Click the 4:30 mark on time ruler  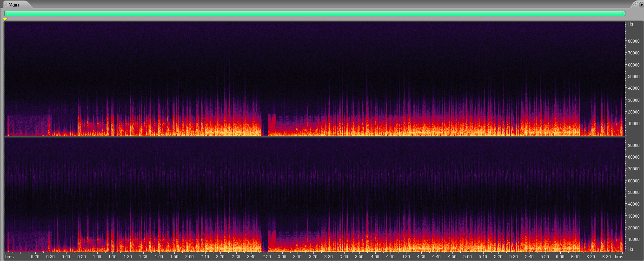421,256
